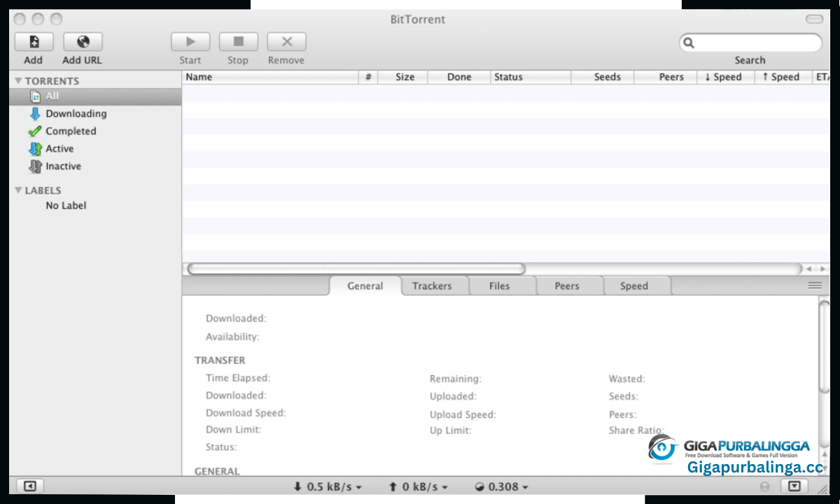
Task: Switch to the General tab
Action: [365, 286]
